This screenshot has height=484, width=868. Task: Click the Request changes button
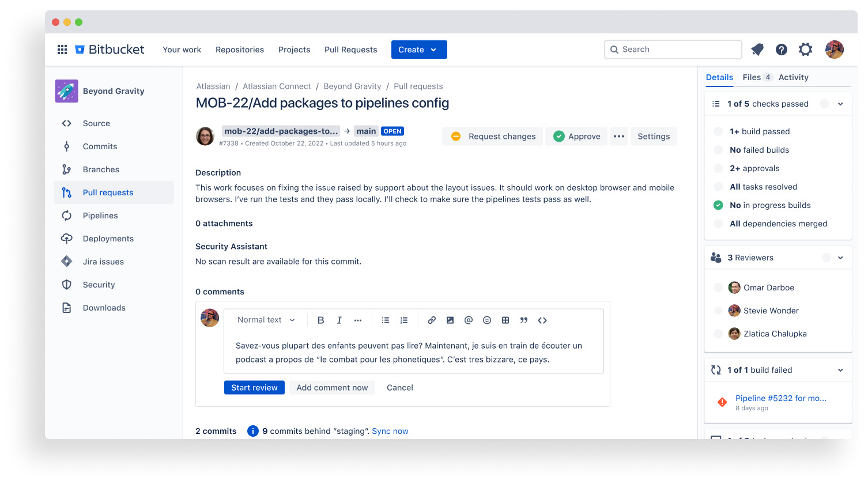(x=493, y=137)
